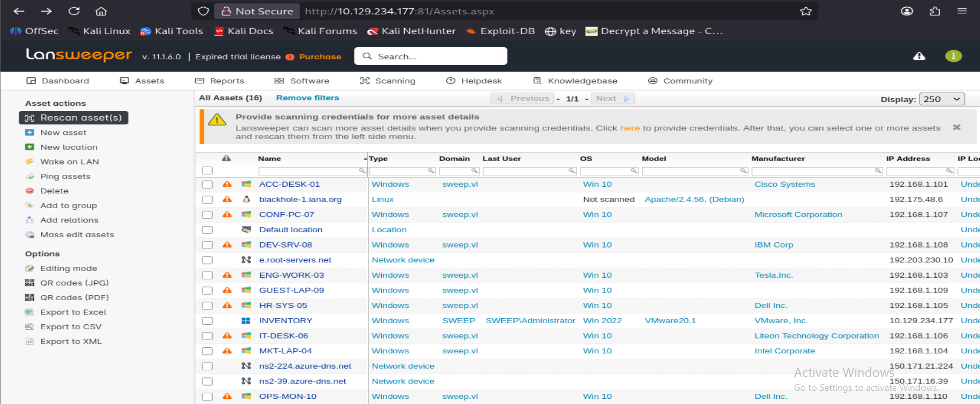Click the Export to XML icon
The height and width of the screenshot is (404, 980).
pos(30,342)
